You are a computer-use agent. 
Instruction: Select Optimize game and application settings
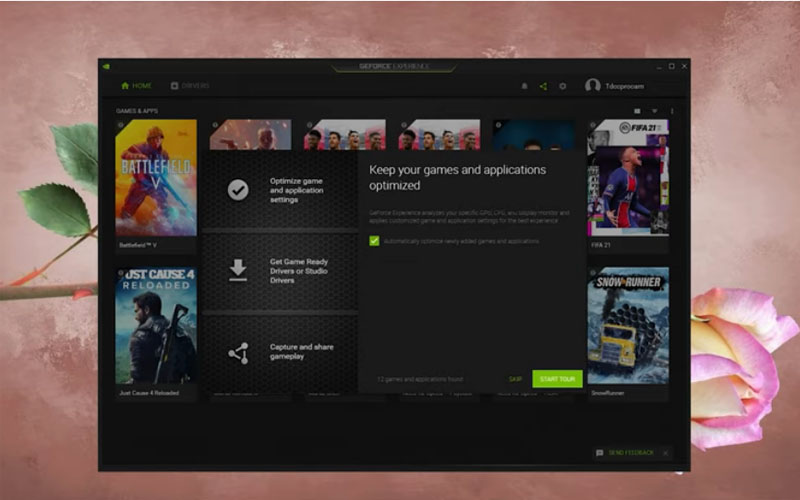280,190
